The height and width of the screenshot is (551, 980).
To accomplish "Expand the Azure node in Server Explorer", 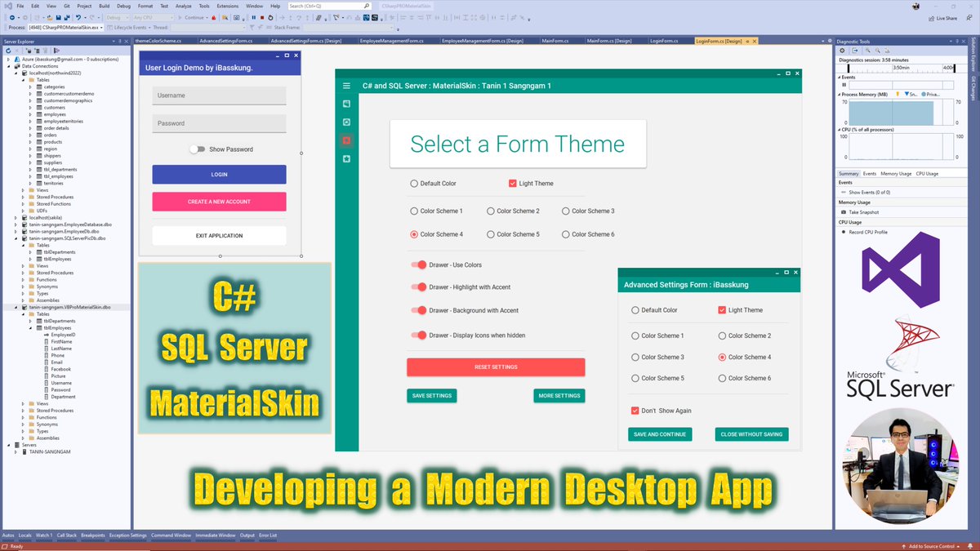I will pos(8,60).
